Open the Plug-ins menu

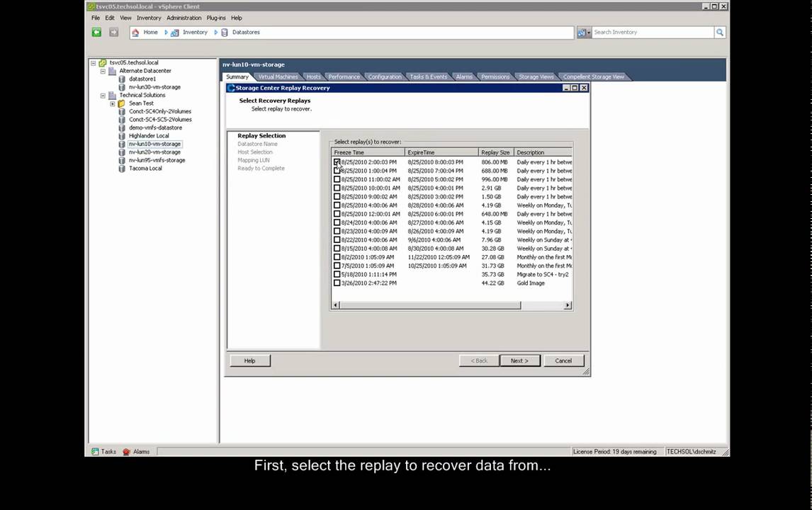tap(216, 18)
